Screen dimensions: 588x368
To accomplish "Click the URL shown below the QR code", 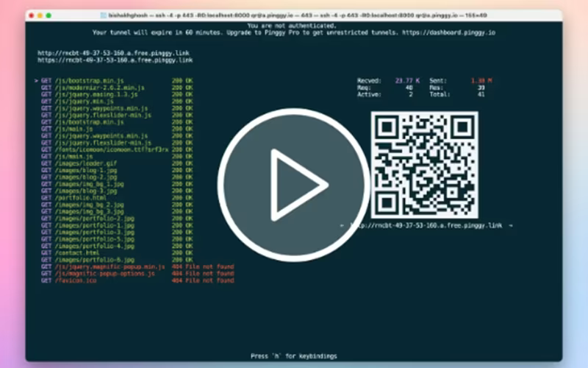I will [x=426, y=225].
